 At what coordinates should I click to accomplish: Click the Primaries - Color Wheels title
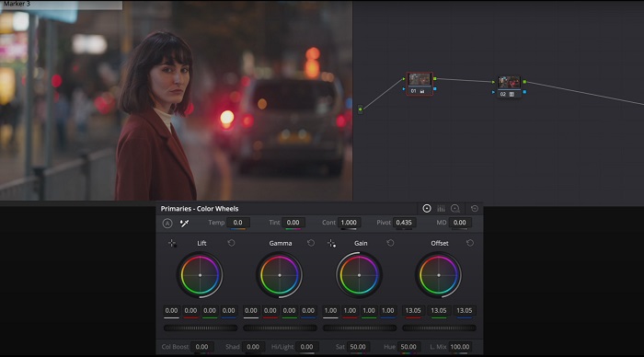pyautogui.click(x=200, y=209)
